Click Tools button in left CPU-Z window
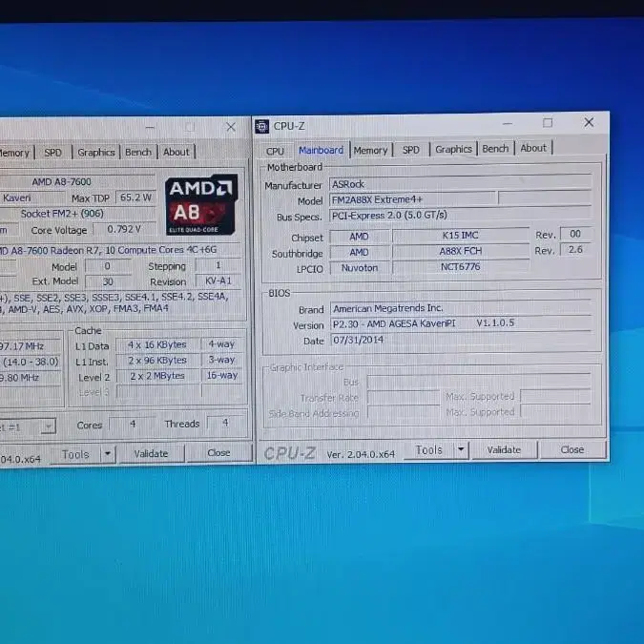The height and width of the screenshot is (644, 644). 75,454
